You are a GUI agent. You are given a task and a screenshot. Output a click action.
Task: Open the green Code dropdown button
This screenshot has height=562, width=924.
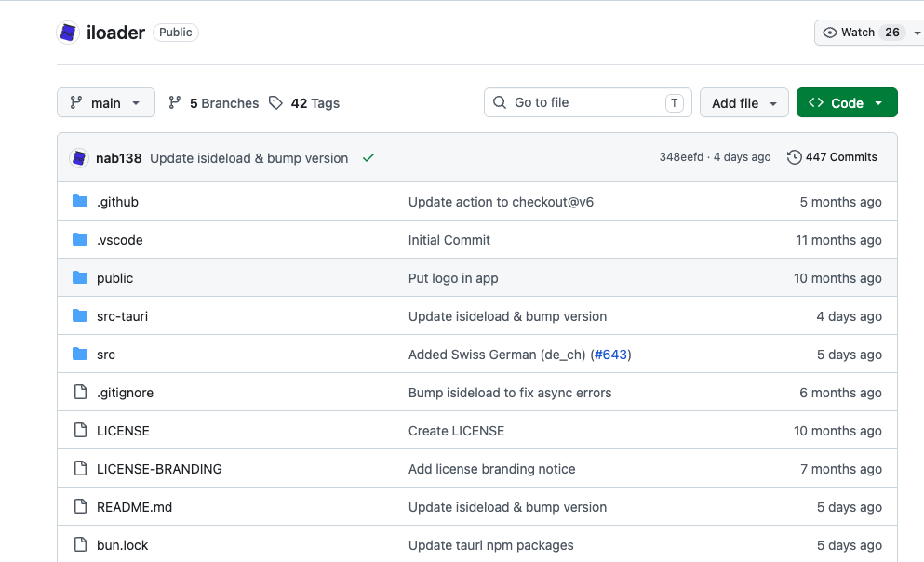(x=847, y=103)
